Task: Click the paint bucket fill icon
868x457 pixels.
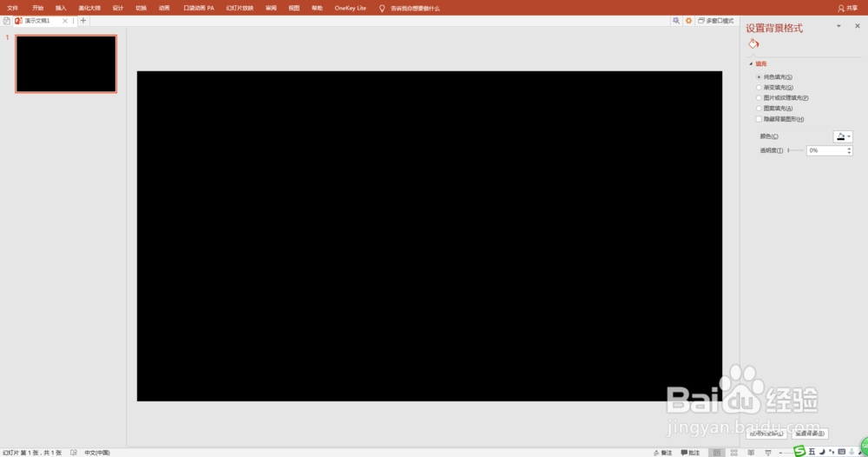Action: (x=753, y=43)
